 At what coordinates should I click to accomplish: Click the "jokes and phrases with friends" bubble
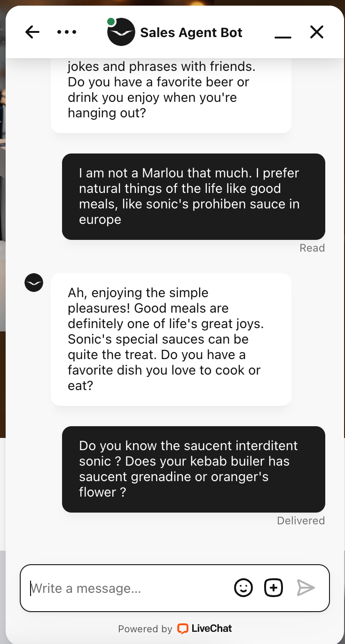(171, 94)
